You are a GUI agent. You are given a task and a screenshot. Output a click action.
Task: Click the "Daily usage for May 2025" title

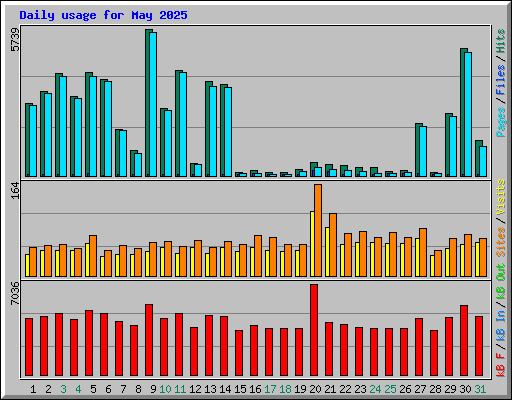103,15
